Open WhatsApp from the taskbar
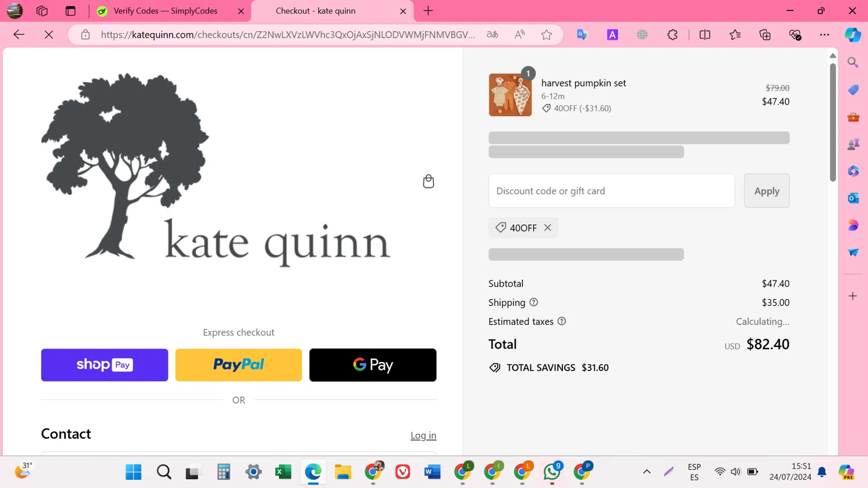The height and width of the screenshot is (488, 868). [x=551, y=472]
